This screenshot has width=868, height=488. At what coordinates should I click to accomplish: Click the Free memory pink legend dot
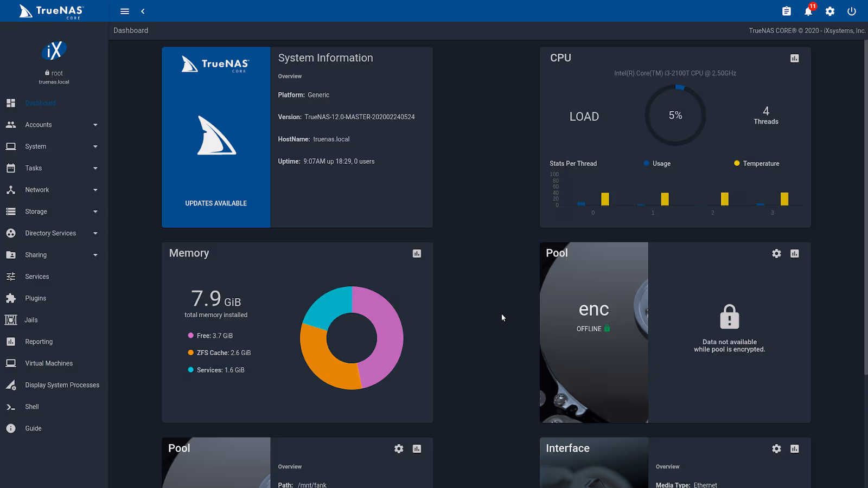[190, 336]
